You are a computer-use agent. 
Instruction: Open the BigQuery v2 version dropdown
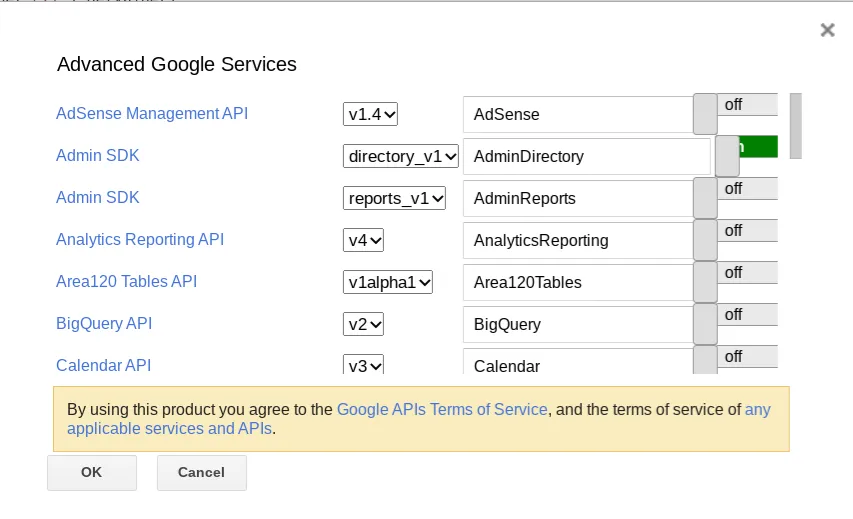(363, 324)
